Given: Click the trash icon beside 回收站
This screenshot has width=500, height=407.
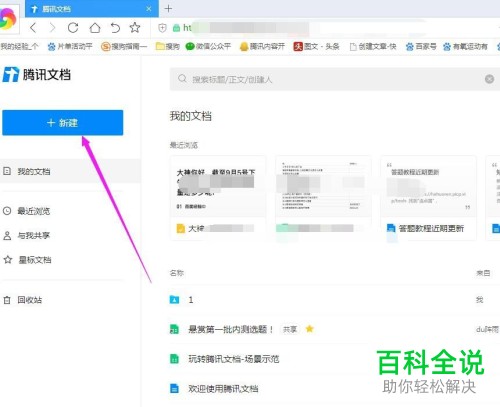Looking at the screenshot, I should (x=7, y=300).
